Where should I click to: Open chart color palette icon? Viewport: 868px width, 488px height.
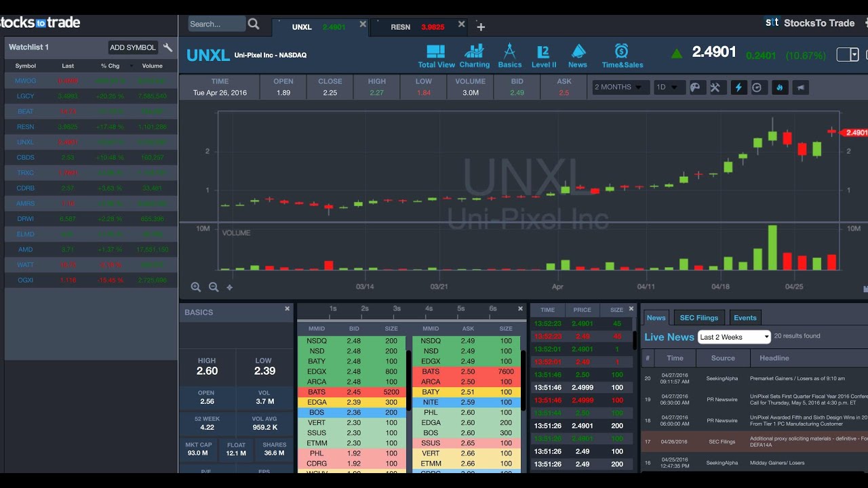coord(696,87)
